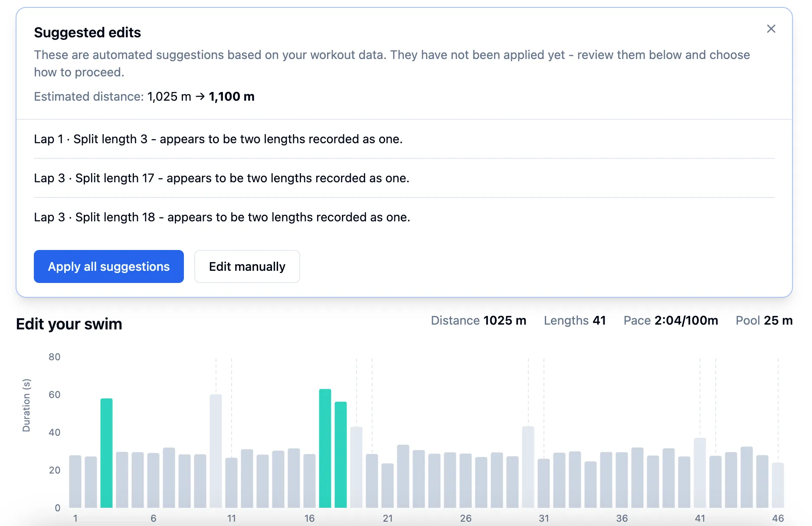Image resolution: width=812 pixels, height=526 pixels.
Task: Click Apply all suggestions button
Action: pos(108,266)
